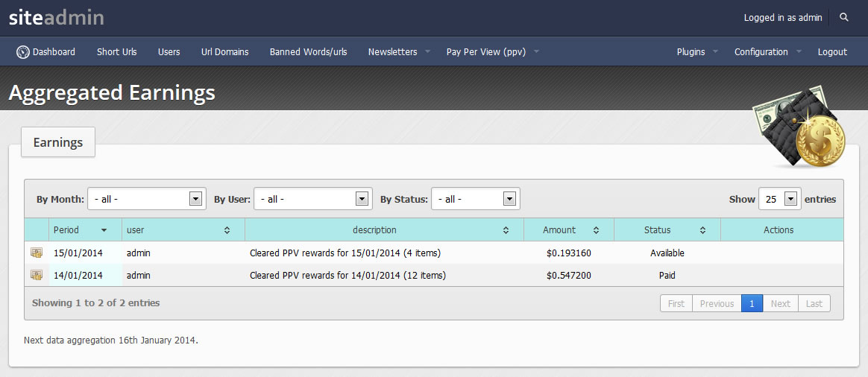
Task: Click the 14/01/2014 row earnings icon
Action: (37, 276)
